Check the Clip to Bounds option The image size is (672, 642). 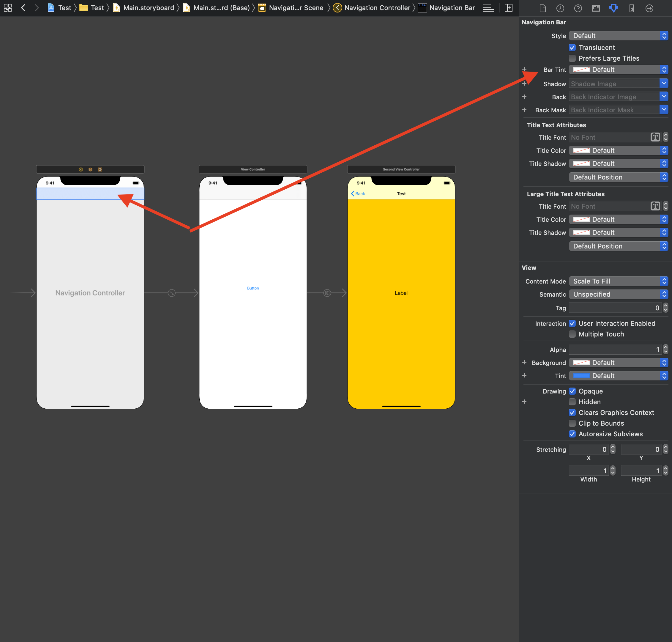572,423
